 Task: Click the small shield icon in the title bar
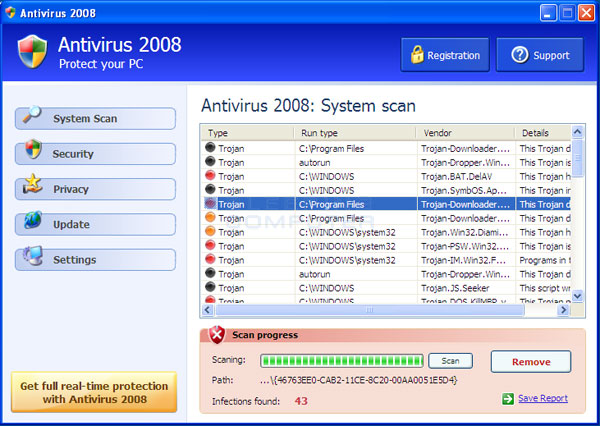coord(10,13)
